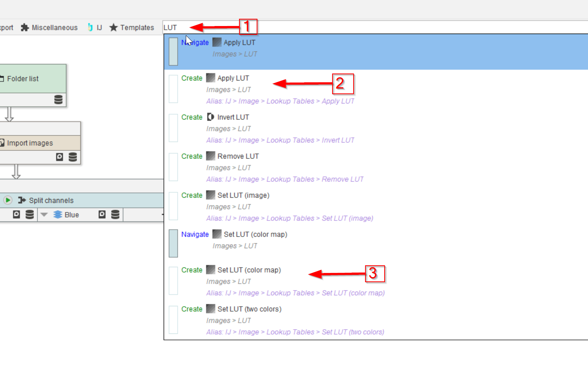Run the Split channels node with play button
This screenshot has height=379, width=588.
click(x=8, y=200)
